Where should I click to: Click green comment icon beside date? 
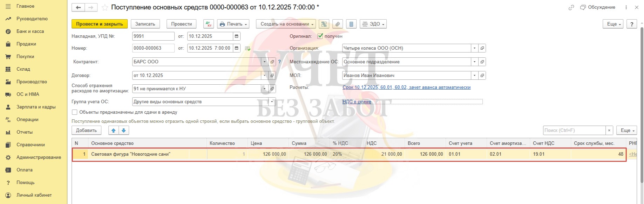248,48
